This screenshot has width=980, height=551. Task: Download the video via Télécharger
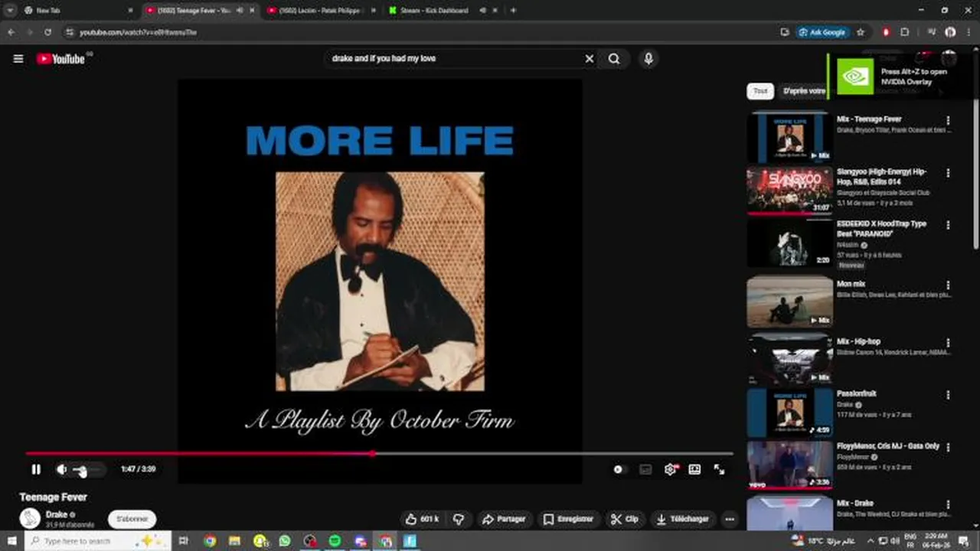point(683,519)
